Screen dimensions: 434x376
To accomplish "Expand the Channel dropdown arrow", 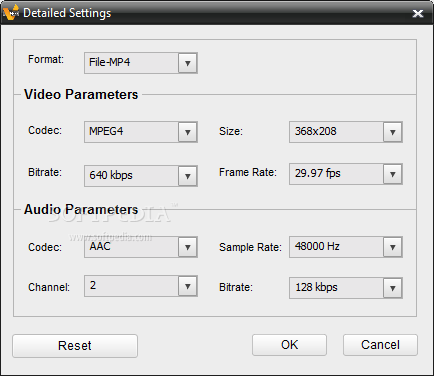I will pos(188,286).
